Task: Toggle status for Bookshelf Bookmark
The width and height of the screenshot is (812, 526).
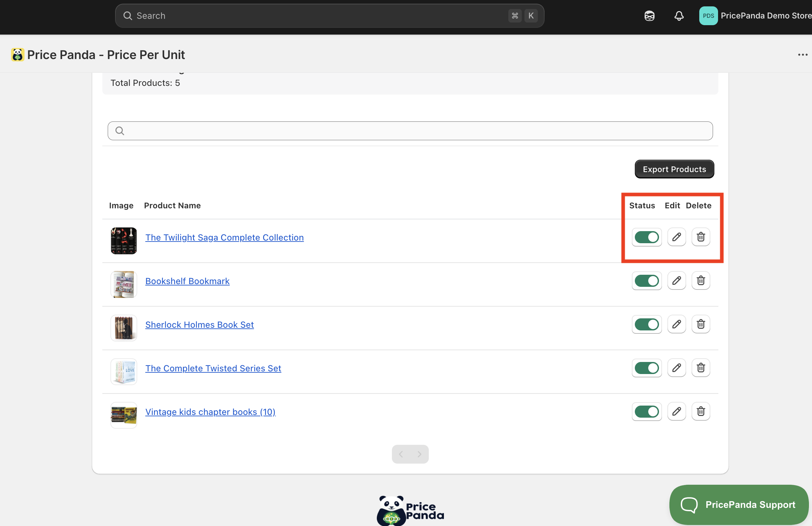Action: tap(647, 281)
